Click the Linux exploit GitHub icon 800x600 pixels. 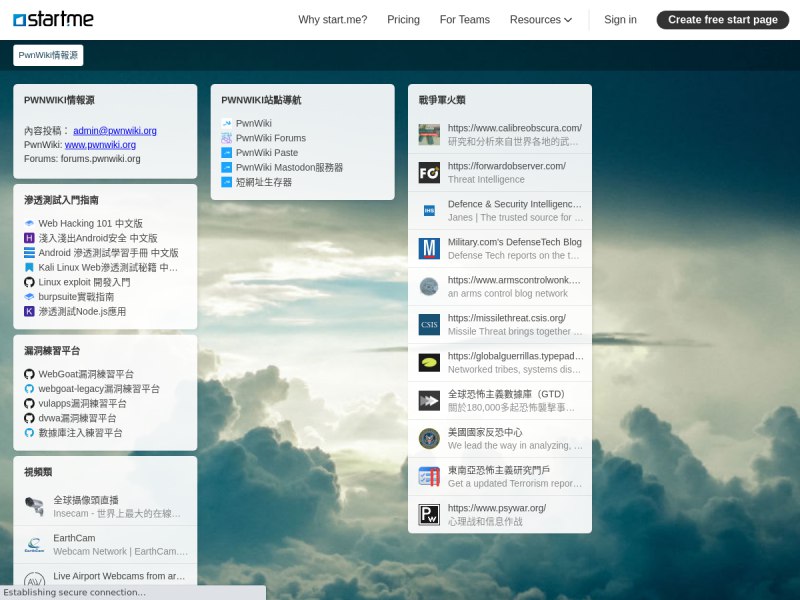(x=29, y=282)
